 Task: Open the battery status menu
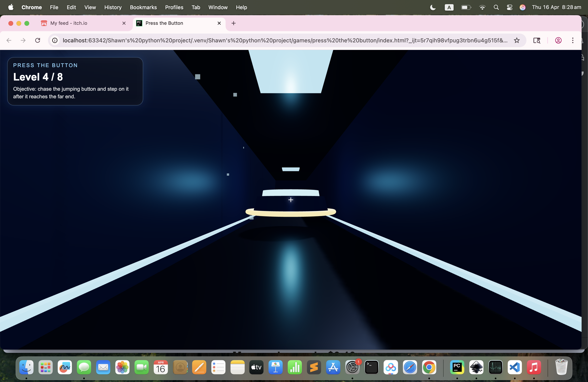[466, 7]
